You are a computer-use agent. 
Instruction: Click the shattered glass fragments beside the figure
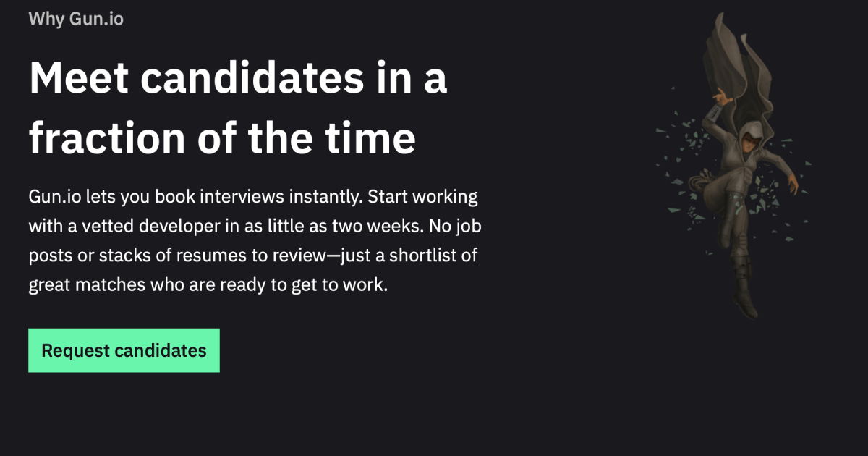(x=680, y=145)
